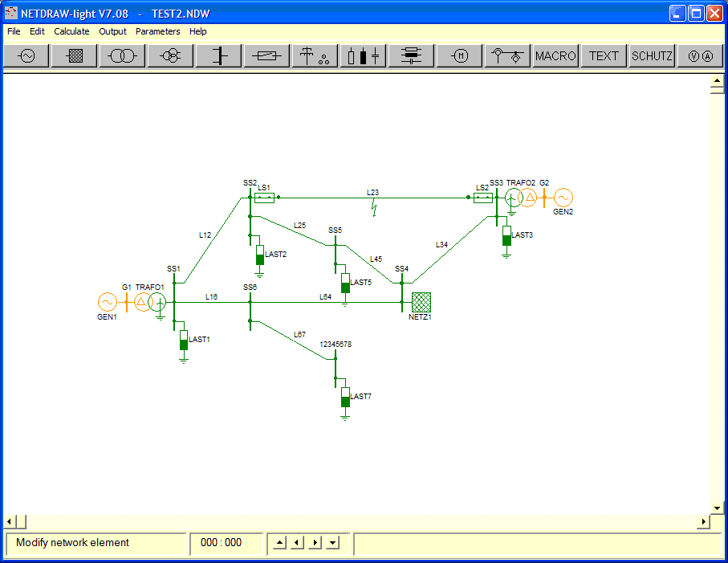Open the Parameters menu
This screenshot has height=563, width=728.
[158, 31]
